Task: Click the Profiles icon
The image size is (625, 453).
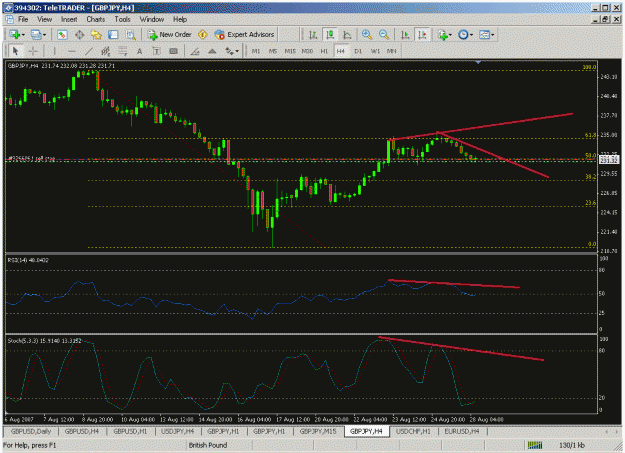Action: [36, 35]
